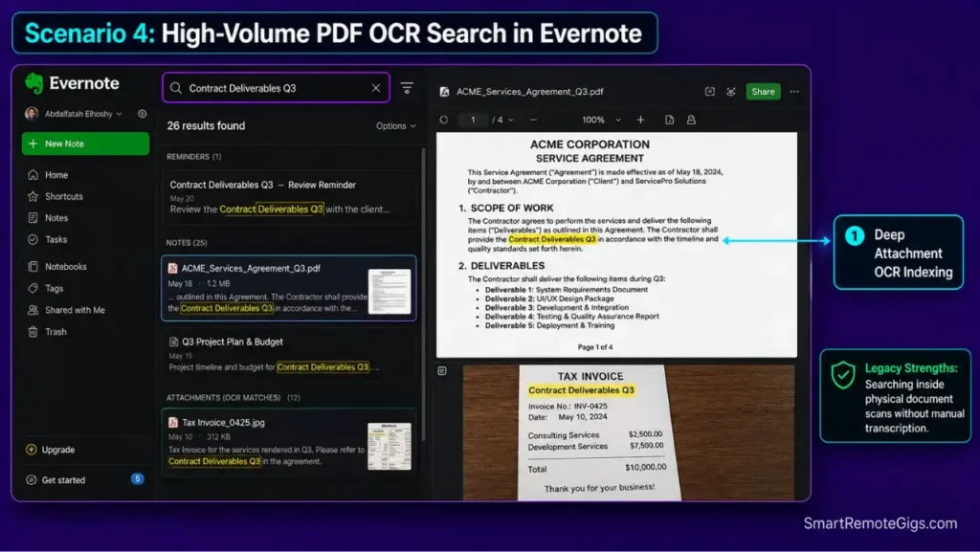Open Q3 Project Plan & Budget note
980x552 pixels.
(x=289, y=355)
